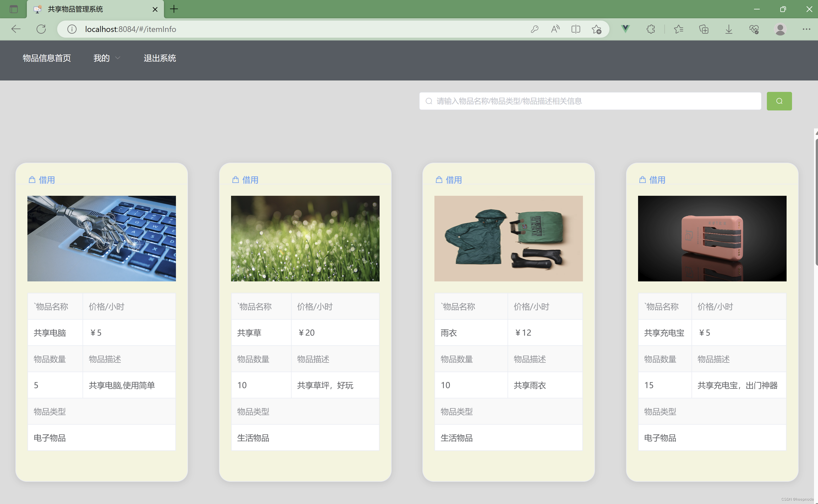Click 生活物品 type in 雨衣 card
Viewport: 818px width, 504px height.
[509, 438]
